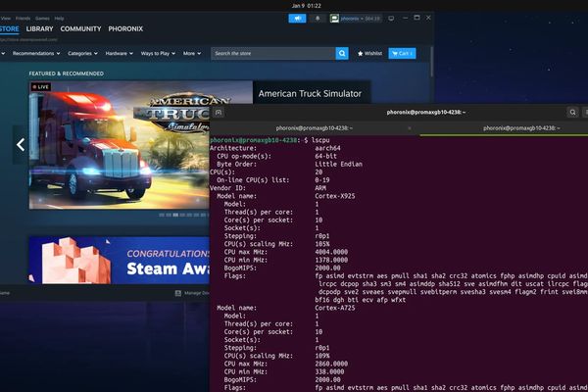
Task: Open Steam announcements megaphone button
Action: 297,19
